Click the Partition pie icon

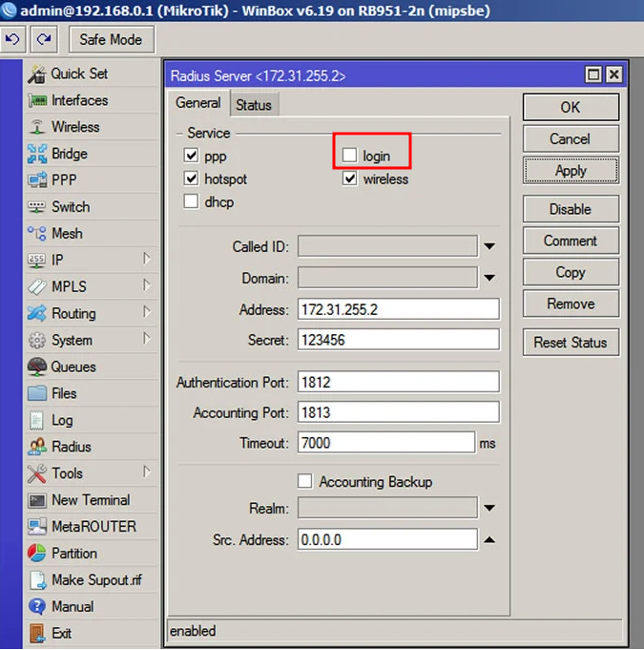37,554
